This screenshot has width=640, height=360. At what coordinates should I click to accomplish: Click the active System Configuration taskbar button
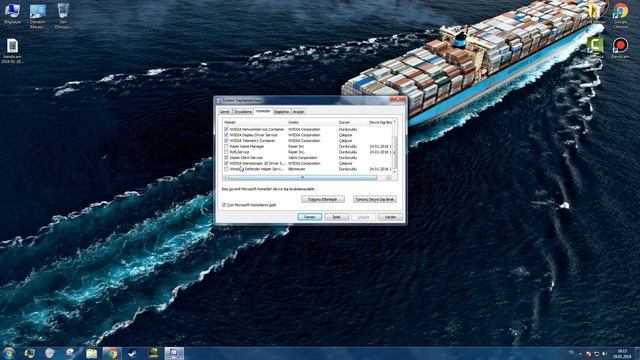[x=174, y=353]
